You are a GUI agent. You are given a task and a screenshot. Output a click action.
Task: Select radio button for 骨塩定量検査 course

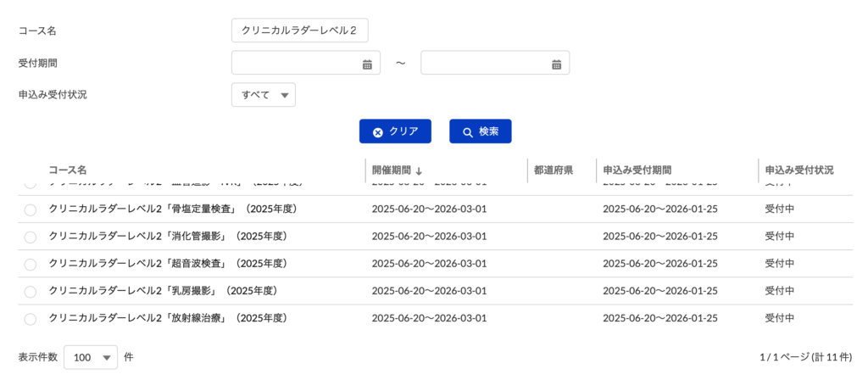(31, 210)
